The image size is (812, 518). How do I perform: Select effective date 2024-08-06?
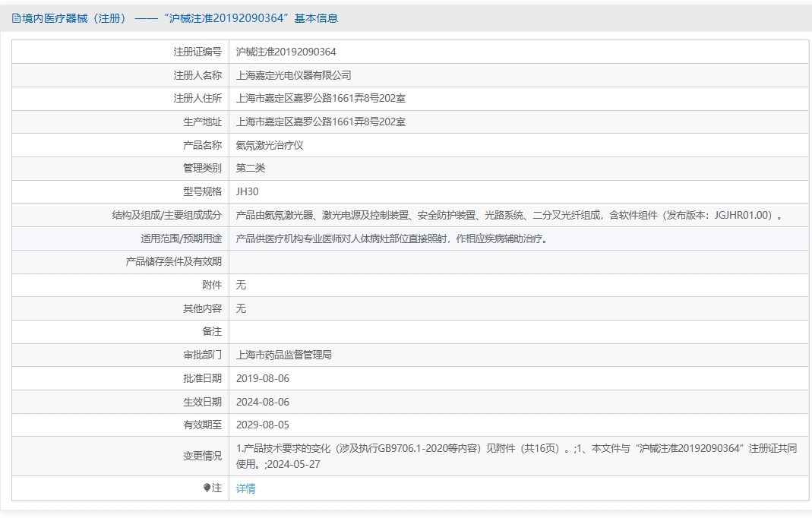[263, 402]
